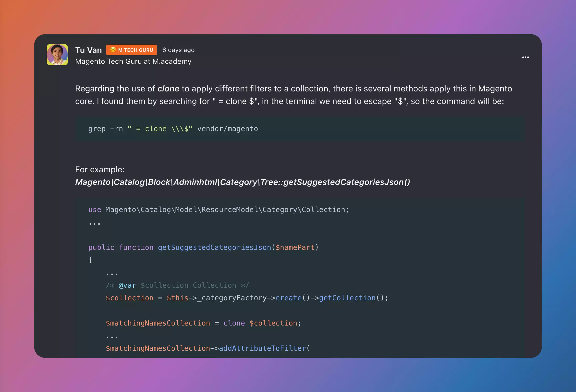Click the M TECH GURU badge label

(136, 50)
